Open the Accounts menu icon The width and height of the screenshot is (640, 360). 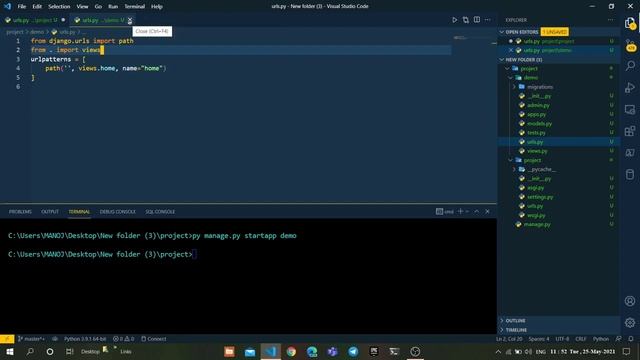[630, 301]
